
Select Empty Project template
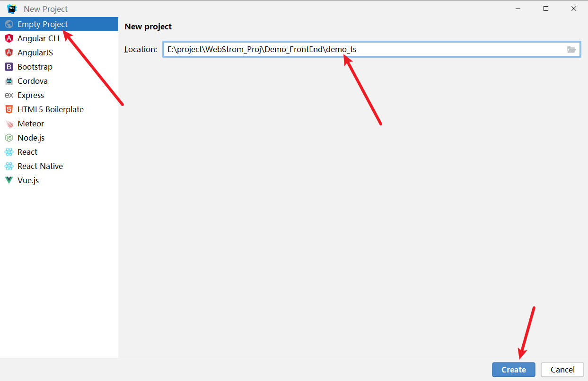click(59, 24)
